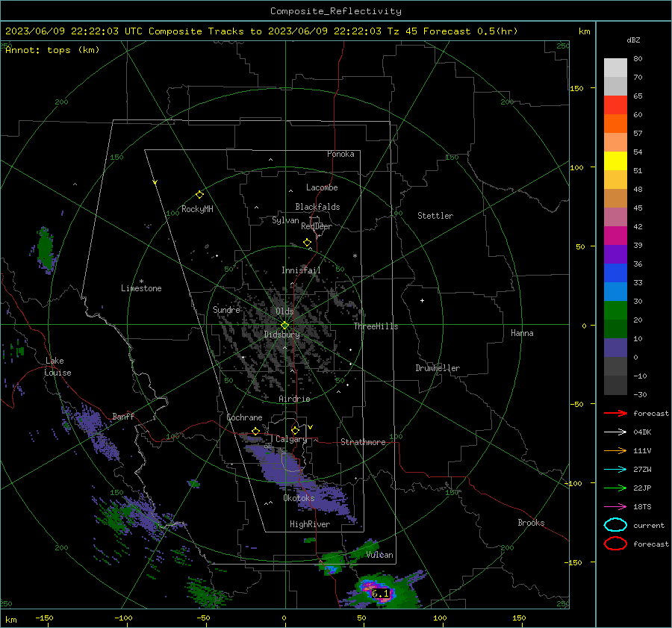Click the yellow diamond marker above RockyMH
Viewport: 672px width, 628px height.
point(199,195)
